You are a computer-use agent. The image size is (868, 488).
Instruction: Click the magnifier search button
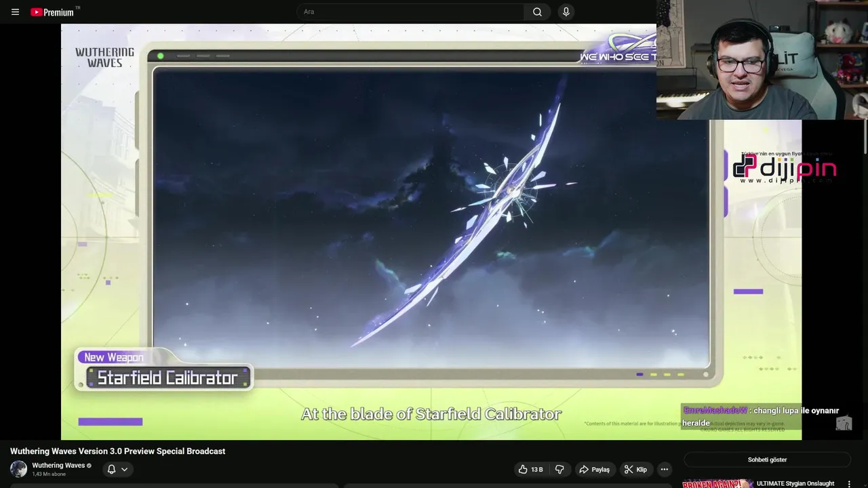(x=537, y=12)
